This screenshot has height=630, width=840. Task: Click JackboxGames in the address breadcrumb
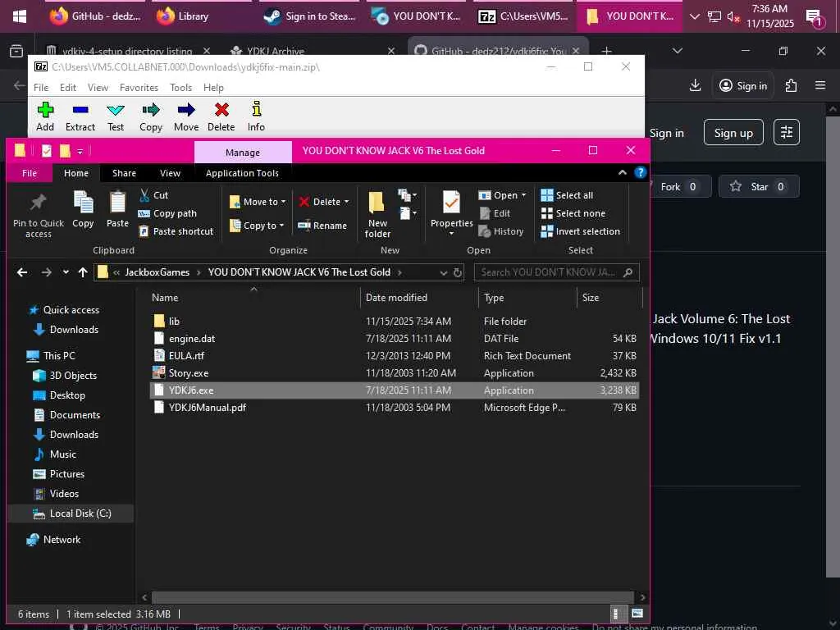[157, 272]
